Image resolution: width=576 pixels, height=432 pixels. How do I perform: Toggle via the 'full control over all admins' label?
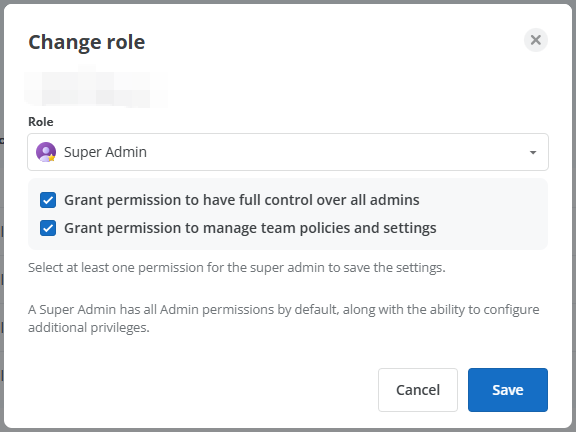(x=242, y=200)
